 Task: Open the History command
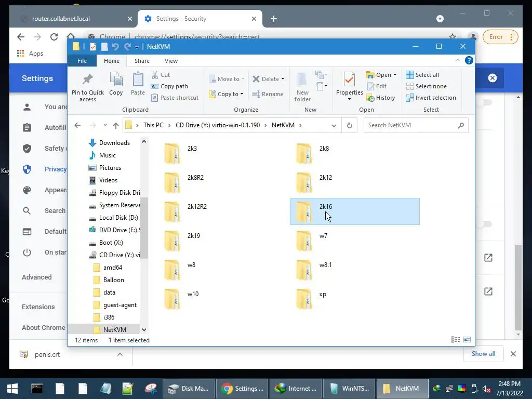381,98
